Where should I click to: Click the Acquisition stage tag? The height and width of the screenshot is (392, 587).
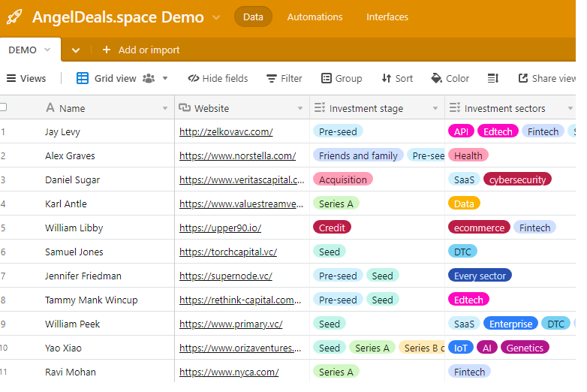(x=343, y=179)
